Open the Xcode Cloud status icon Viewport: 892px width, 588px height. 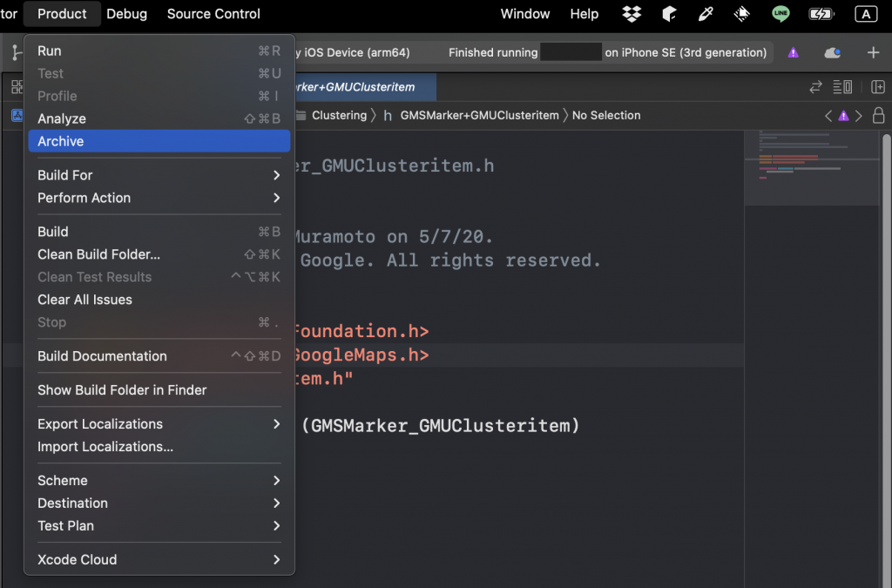click(x=833, y=53)
